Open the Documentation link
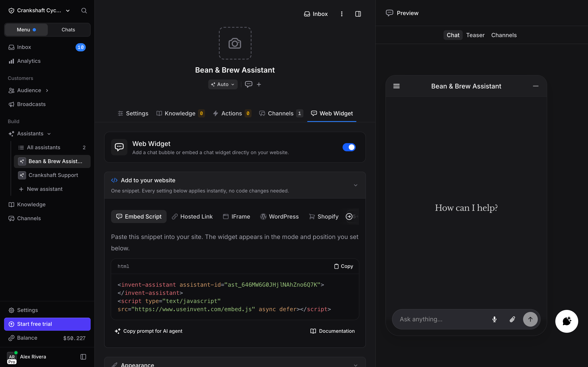This screenshot has height=367, width=588. [332, 331]
